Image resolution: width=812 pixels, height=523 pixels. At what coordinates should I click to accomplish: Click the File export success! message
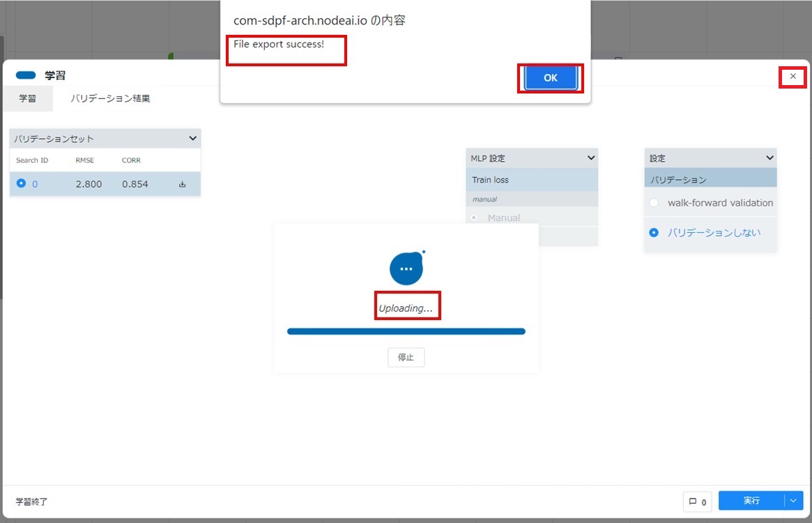279,44
